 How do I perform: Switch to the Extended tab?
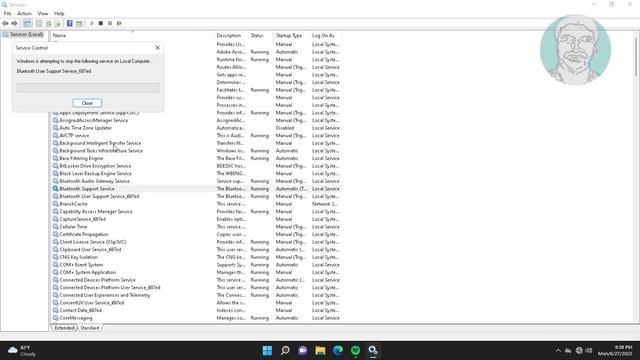click(64, 328)
